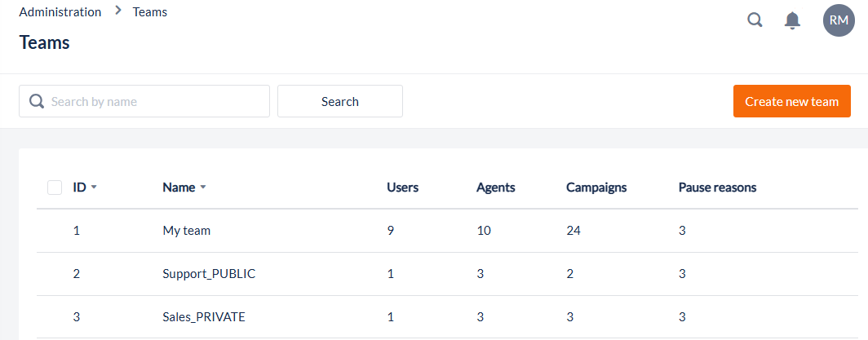The image size is (868, 340).
Task: Sort teams by Name column arrow
Action: pos(203,188)
